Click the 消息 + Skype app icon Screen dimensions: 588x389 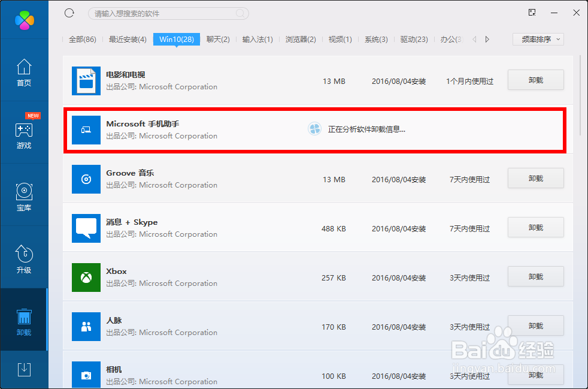[x=86, y=228]
